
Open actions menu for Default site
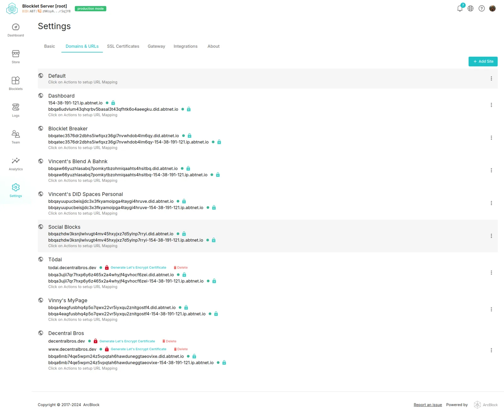tap(491, 79)
